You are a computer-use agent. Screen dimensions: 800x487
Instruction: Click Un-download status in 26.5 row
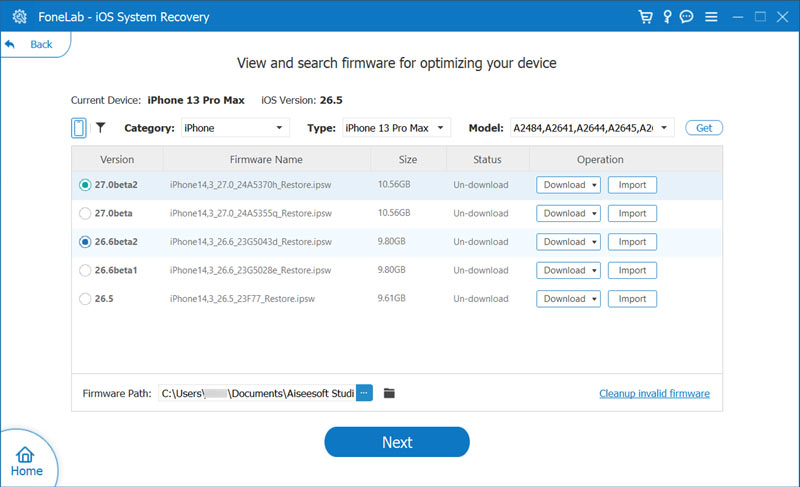481,299
